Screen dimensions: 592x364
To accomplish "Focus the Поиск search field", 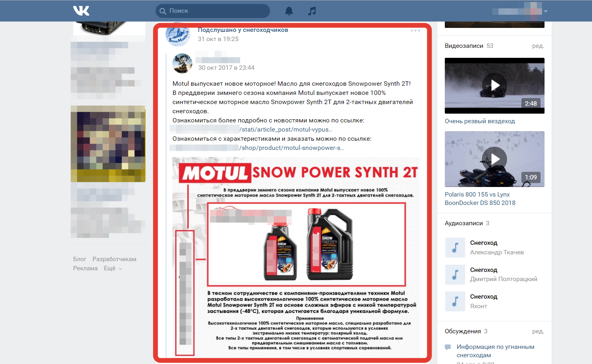I will [x=213, y=11].
